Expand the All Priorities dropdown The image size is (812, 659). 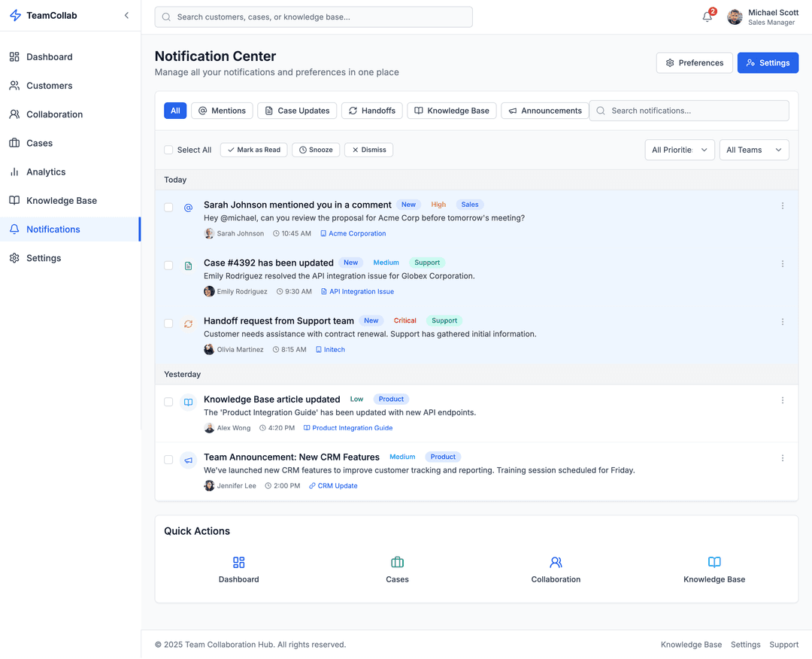coord(679,150)
